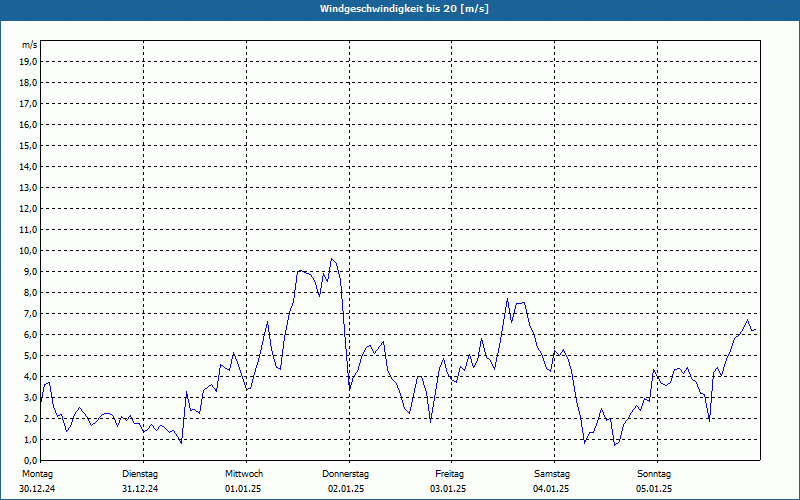Image resolution: width=800 pixels, height=500 pixels.
Task: Select the 1,0 y-axis value
Action: tap(30, 439)
